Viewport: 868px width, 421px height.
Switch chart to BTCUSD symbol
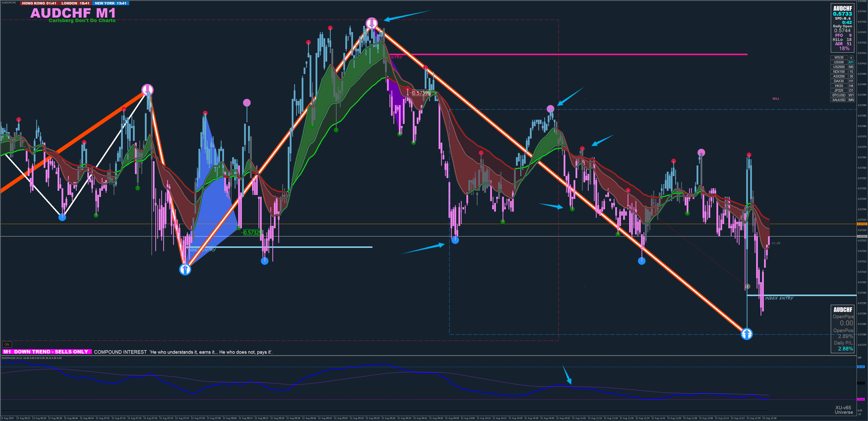839,95
